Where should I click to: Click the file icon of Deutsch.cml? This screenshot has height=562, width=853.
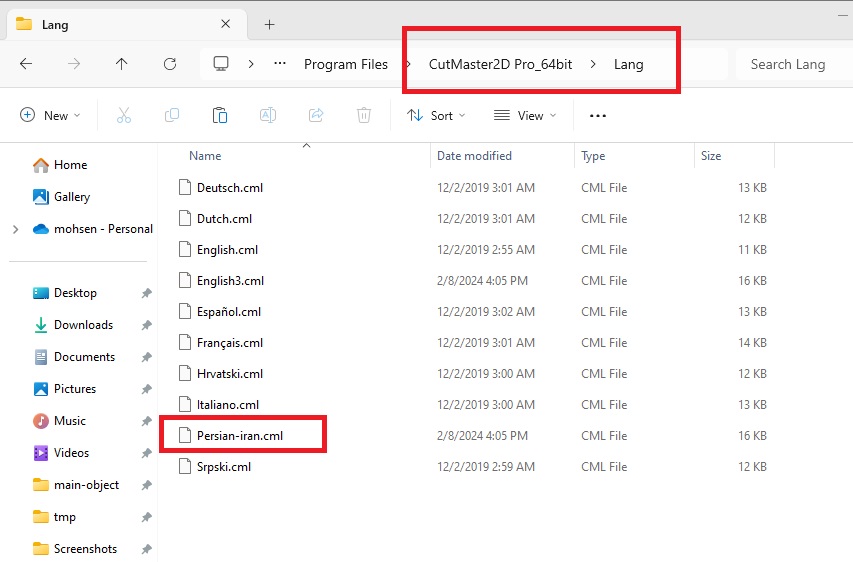185,188
